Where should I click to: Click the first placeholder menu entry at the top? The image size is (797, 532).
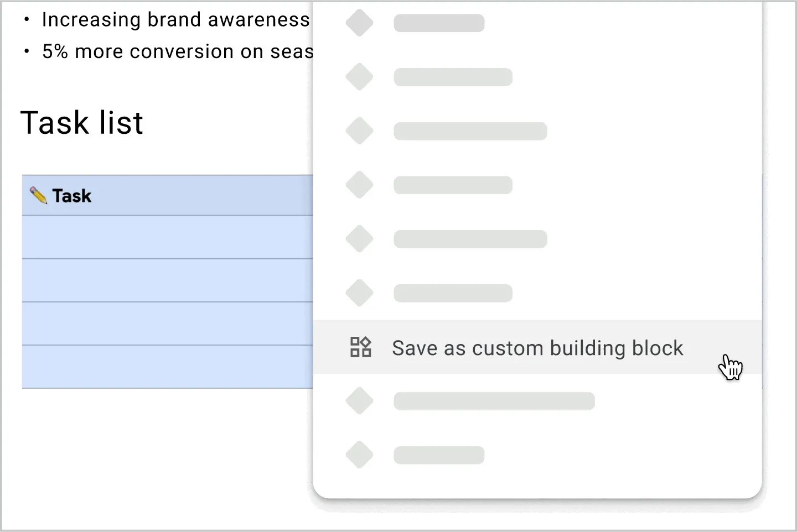coord(438,22)
